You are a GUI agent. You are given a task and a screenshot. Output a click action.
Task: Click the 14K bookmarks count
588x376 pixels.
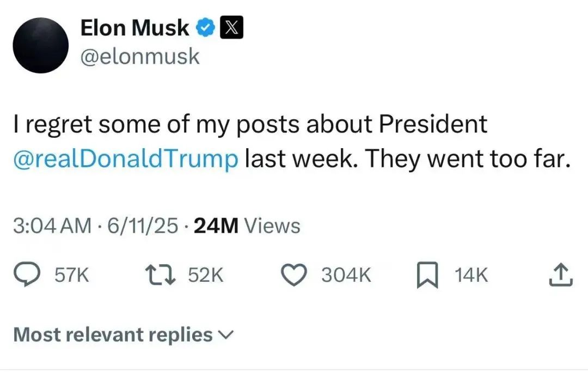pos(471,276)
